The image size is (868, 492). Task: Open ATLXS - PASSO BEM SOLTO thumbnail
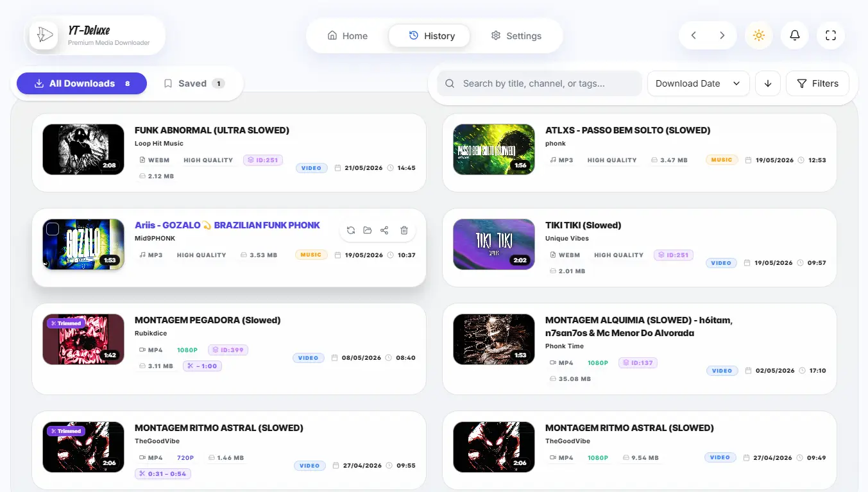click(x=494, y=149)
